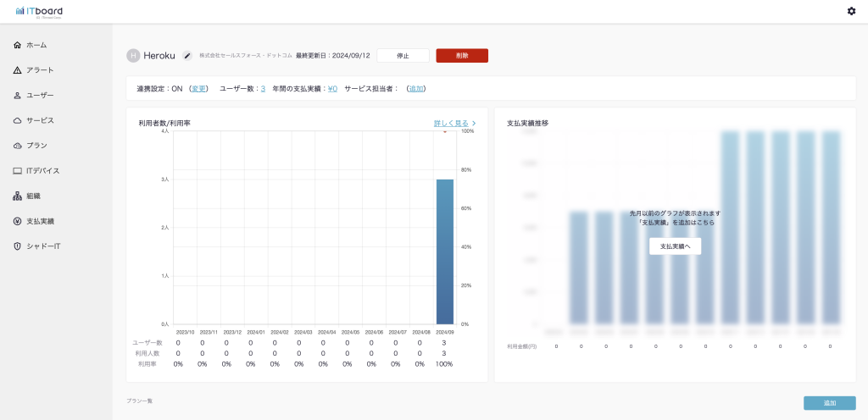Click the laptop icon for ITデバイス
Screen dimensions: 868x420
pyautogui.click(x=17, y=171)
